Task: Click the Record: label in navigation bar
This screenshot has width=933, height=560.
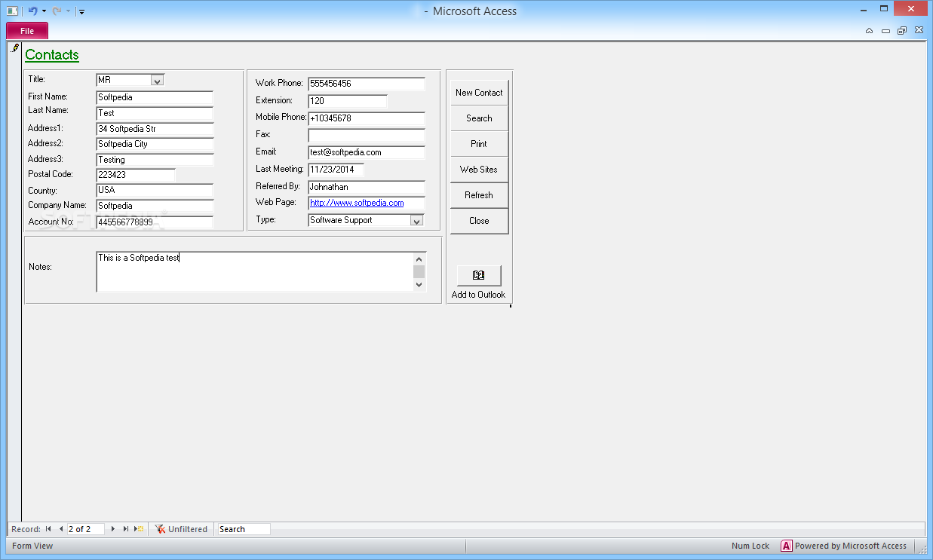Action: [x=26, y=529]
